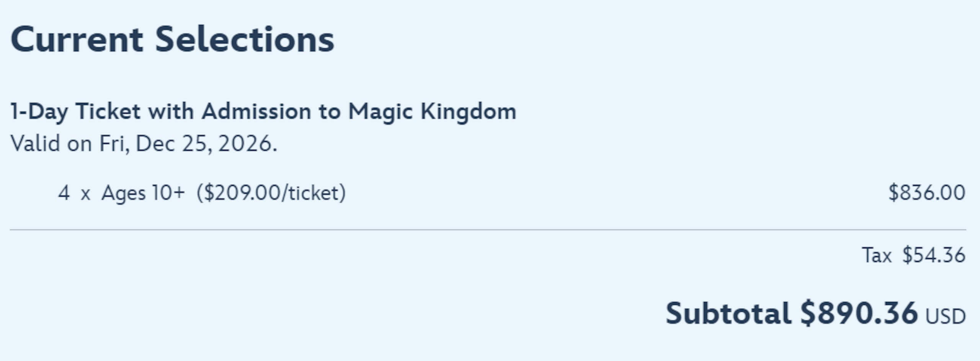Screen dimensions: 980x361
Task: Click the Subtotal label
Action: 728,314
